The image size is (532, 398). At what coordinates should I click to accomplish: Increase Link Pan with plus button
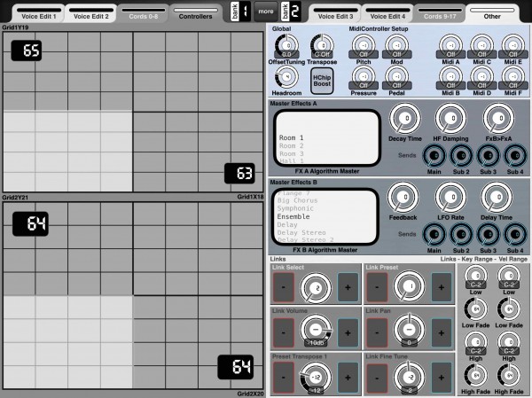(442, 333)
